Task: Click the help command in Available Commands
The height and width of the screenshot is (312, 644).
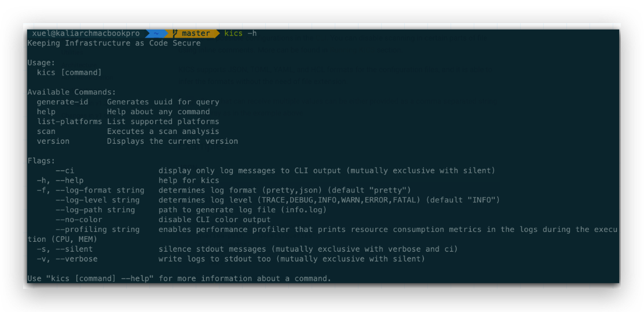Action: click(46, 112)
